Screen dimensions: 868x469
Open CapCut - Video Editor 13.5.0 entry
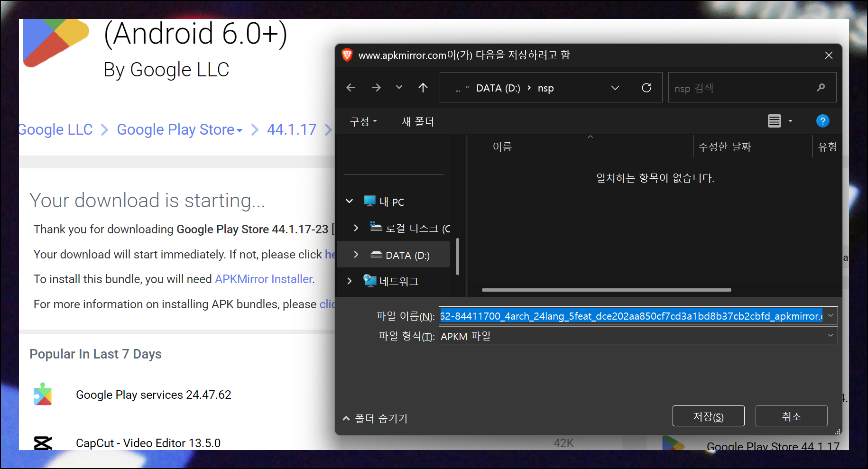point(148,443)
